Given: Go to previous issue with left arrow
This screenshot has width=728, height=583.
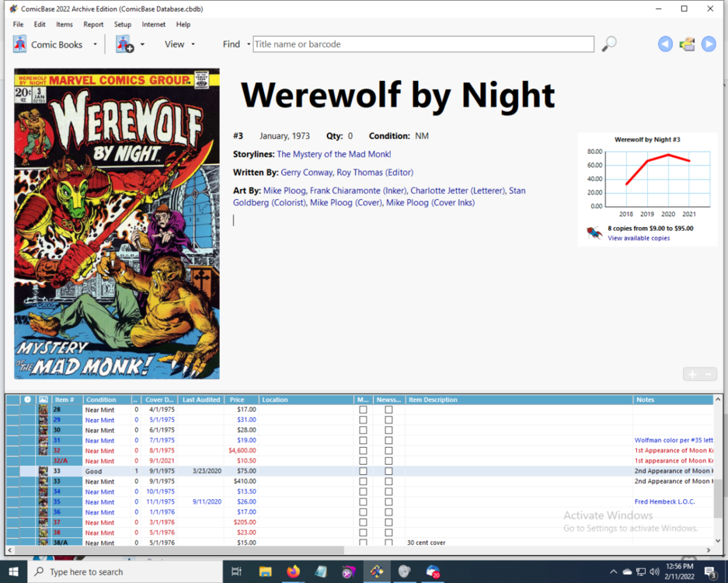Looking at the screenshot, I should coord(665,44).
